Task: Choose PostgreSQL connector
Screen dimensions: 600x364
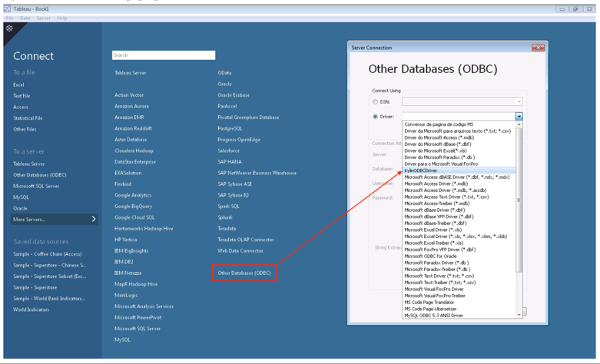Action: [230, 128]
